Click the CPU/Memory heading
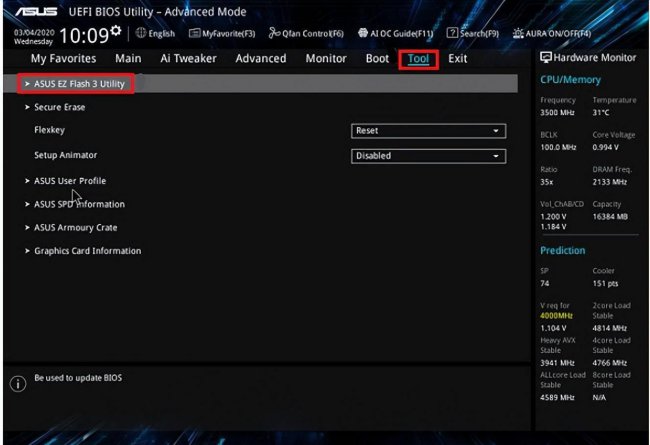Screen dimensions: 650x445 click(x=570, y=80)
